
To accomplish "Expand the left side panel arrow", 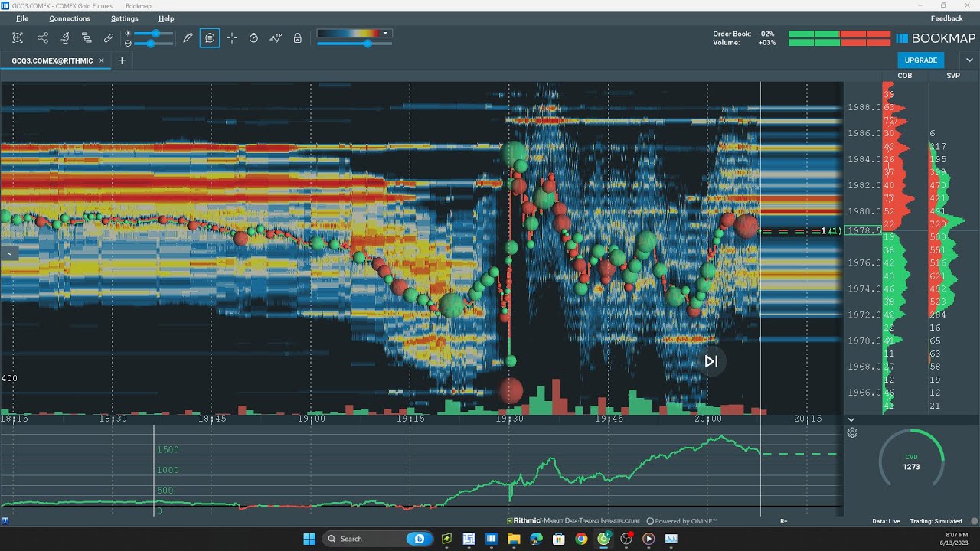I will 9,253.
